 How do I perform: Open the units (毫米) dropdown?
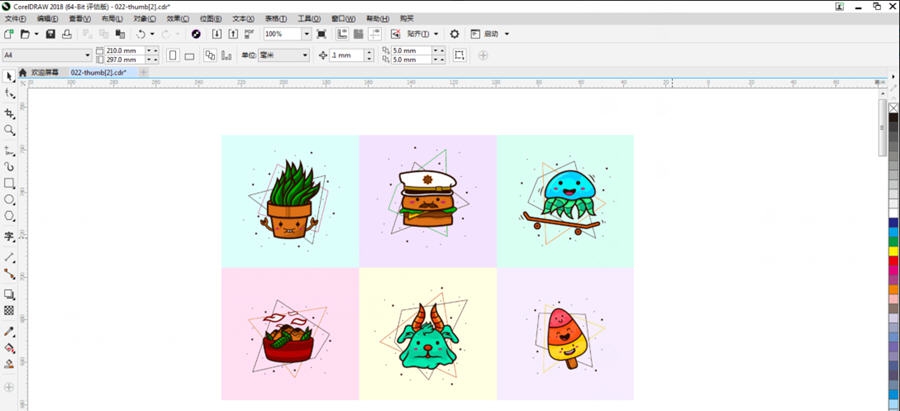(304, 55)
